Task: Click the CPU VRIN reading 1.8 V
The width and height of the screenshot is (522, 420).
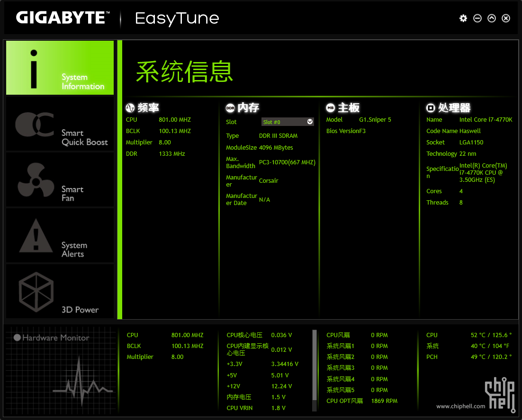Action: tap(279, 408)
